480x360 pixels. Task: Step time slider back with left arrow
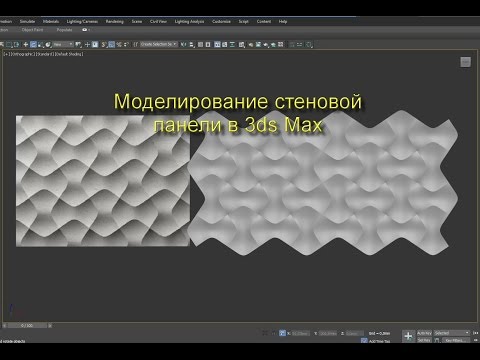4,325
